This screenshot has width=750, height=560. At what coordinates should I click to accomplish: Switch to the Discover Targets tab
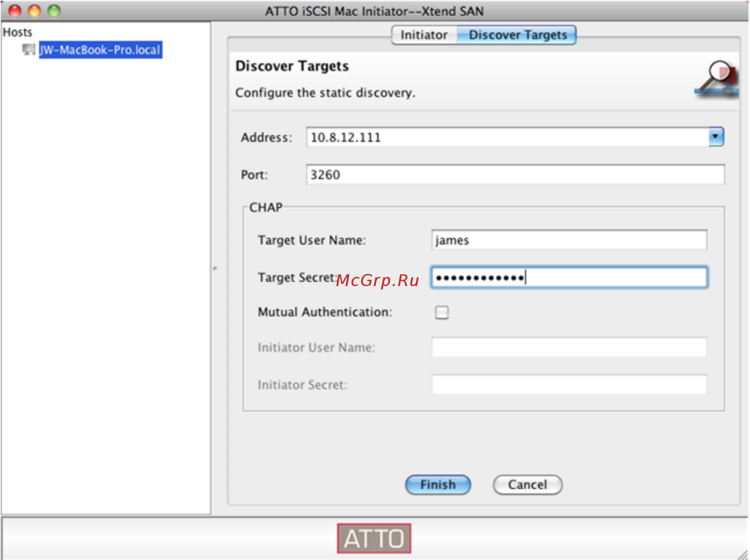(x=517, y=35)
